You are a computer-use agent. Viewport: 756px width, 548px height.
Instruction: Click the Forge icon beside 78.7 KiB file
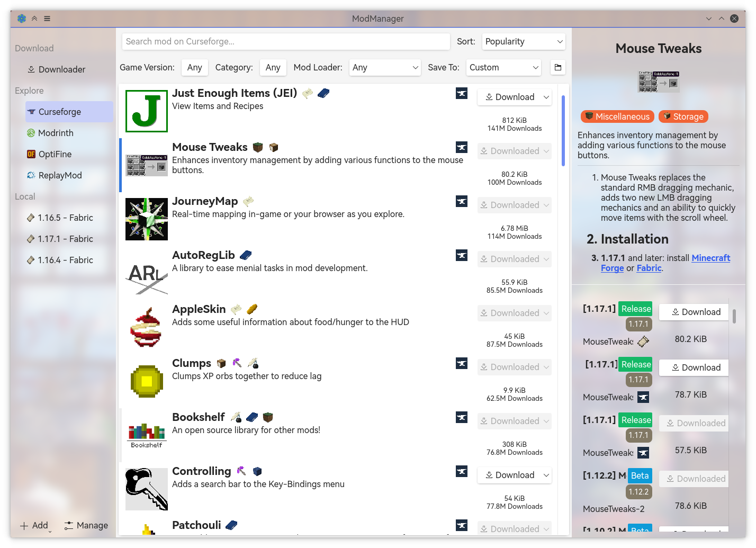tap(643, 397)
